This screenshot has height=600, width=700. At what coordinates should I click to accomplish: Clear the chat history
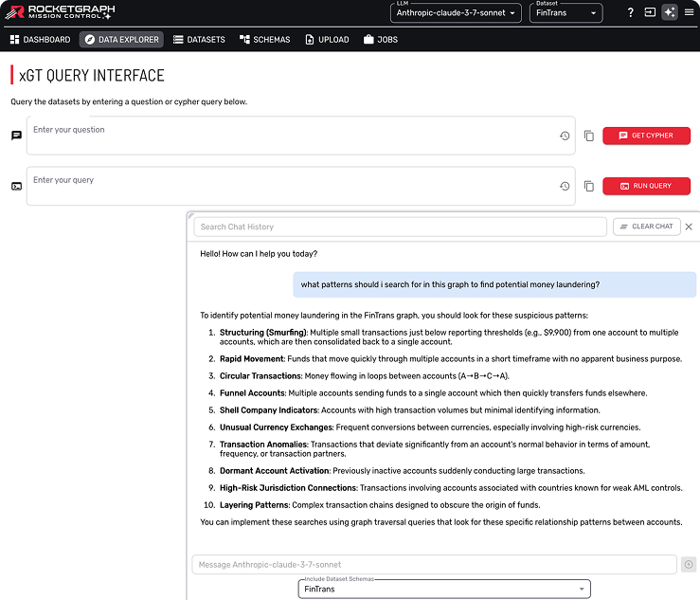click(x=646, y=227)
